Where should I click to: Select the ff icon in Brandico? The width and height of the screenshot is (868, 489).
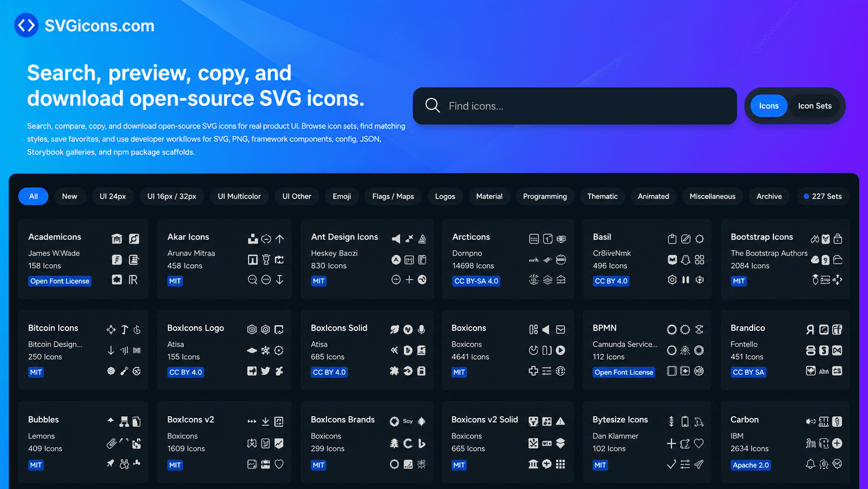pyautogui.click(x=837, y=329)
